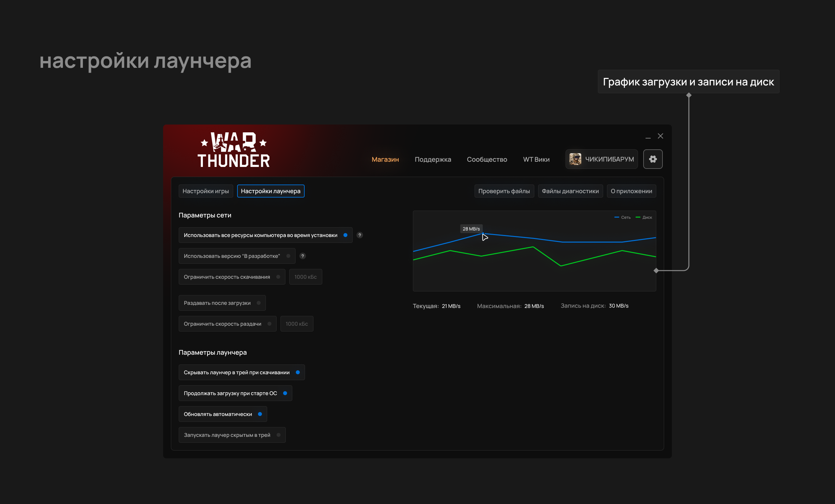Toggle "Скрывать лаунчер в трей при скачивании"
This screenshot has height=504, width=835.
tap(297, 372)
